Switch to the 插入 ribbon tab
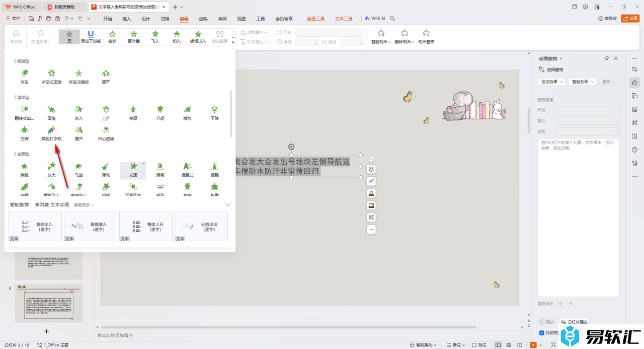 (126, 19)
